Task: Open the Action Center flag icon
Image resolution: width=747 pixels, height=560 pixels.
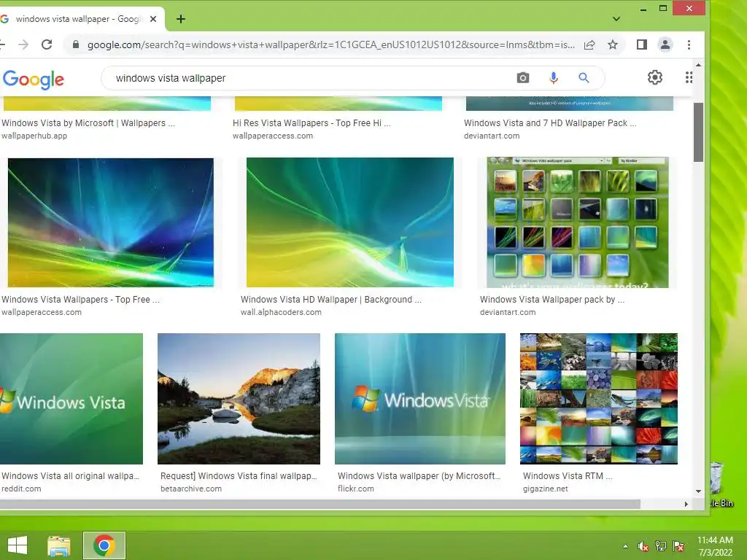Action: point(678,546)
